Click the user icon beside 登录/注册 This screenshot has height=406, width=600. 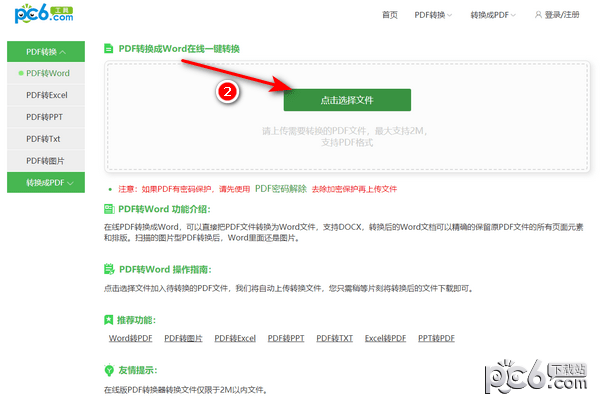(537, 15)
